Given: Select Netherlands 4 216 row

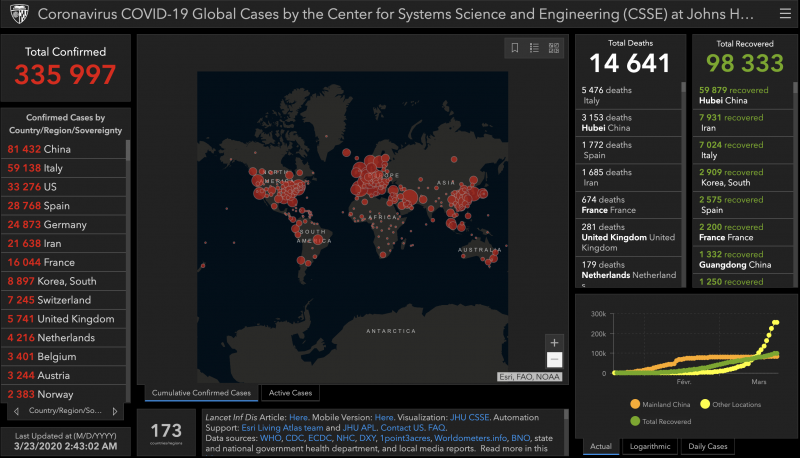Looking at the screenshot, I should [64, 338].
